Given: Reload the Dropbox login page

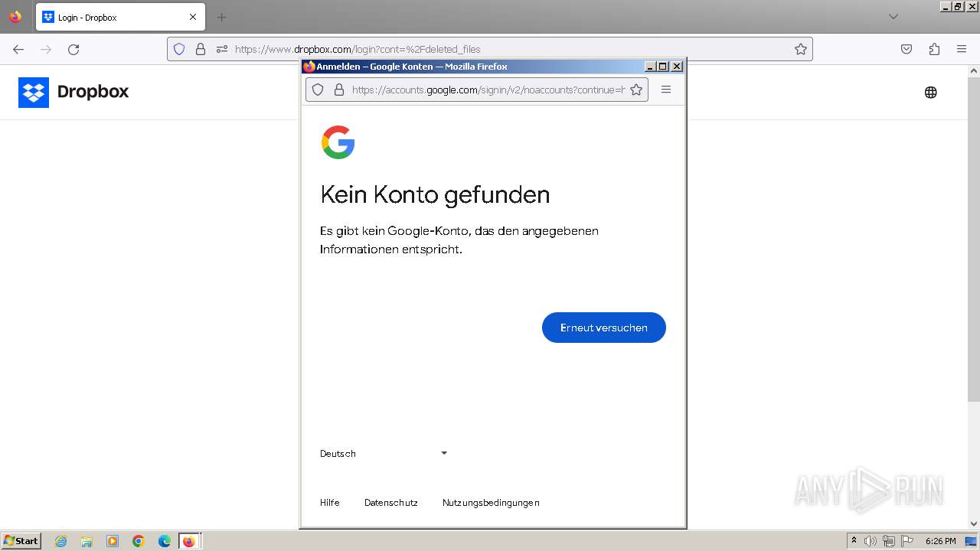Looking at the screenshot, I should 73,49.
